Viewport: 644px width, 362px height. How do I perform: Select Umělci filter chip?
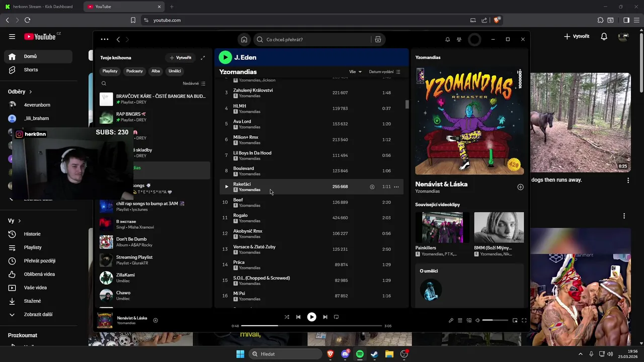pyautogui.click(x=175, y=71)
